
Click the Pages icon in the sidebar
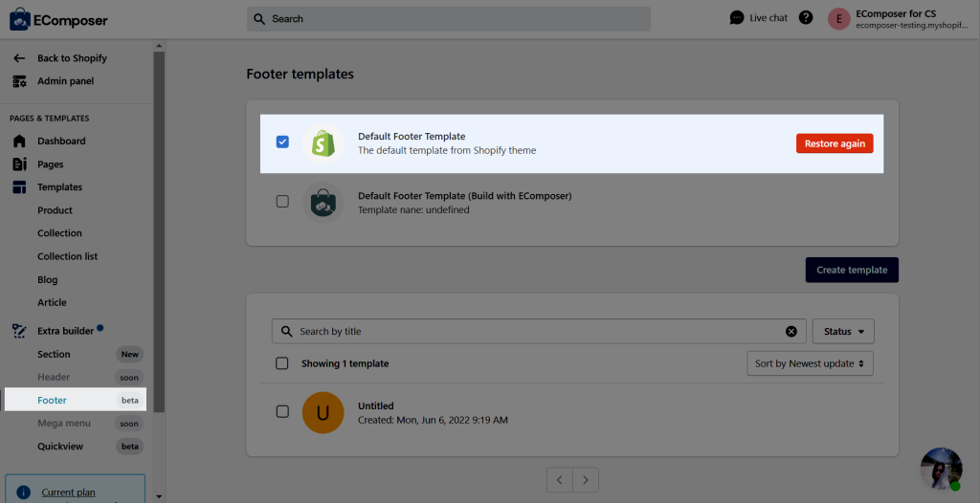click(19, 164)
